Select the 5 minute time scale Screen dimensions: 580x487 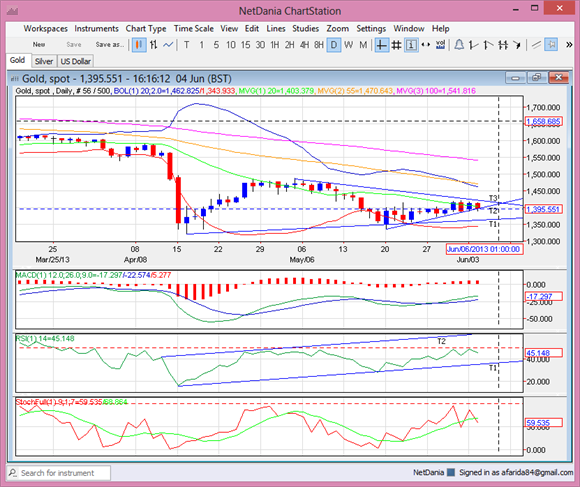tap(216, 45)
